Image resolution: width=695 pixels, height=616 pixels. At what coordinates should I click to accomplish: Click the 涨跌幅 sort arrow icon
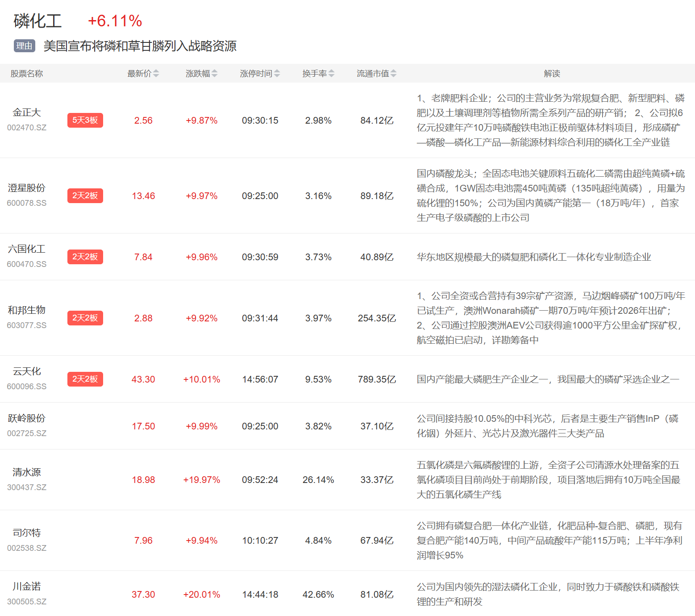coord(214,74)
